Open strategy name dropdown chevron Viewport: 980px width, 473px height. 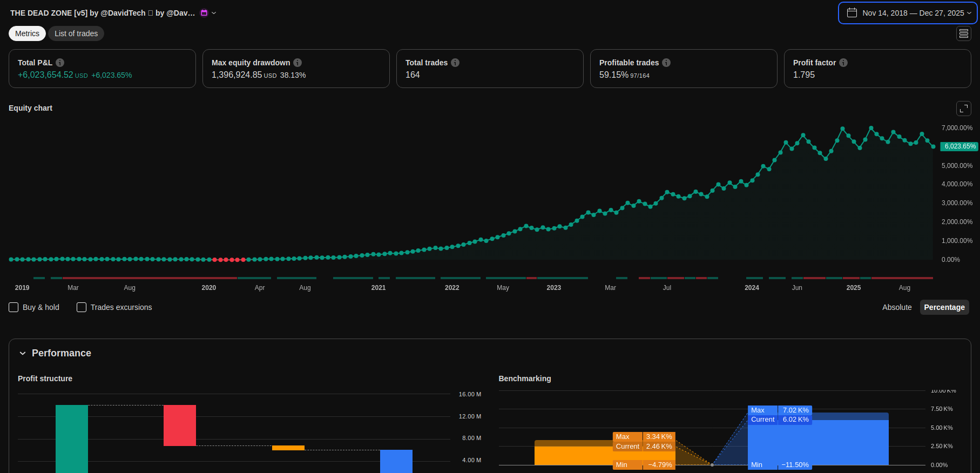click(x=214, y=13)
